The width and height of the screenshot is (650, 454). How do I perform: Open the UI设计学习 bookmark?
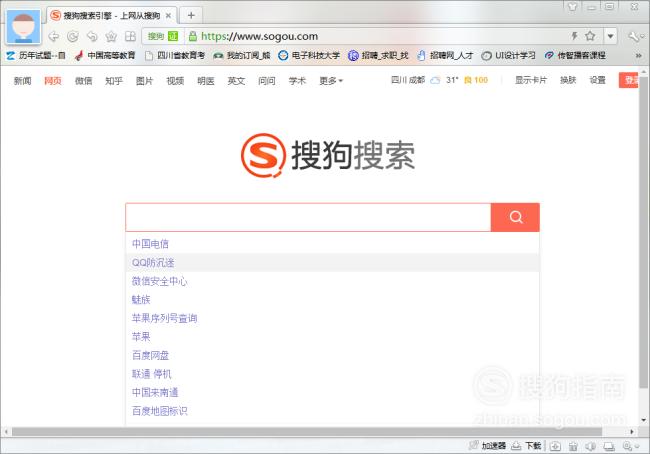(x=509, y=55)
